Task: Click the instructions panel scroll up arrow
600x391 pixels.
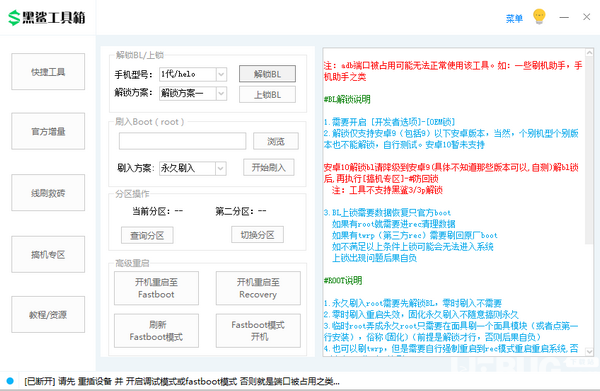Action: (589, 53)
